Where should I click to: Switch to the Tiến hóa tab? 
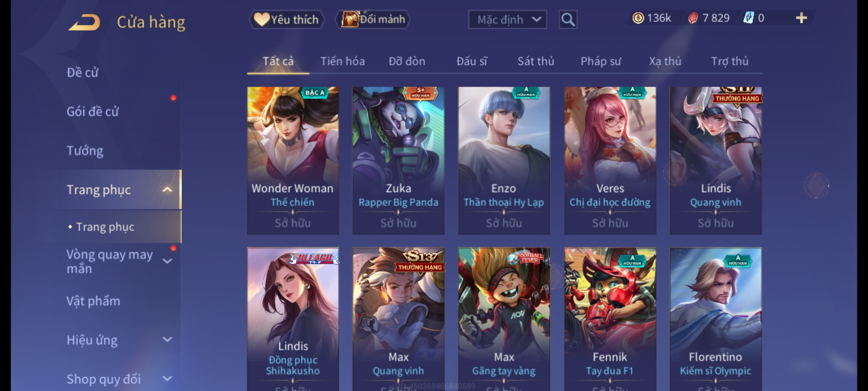[x=342, y=61]
